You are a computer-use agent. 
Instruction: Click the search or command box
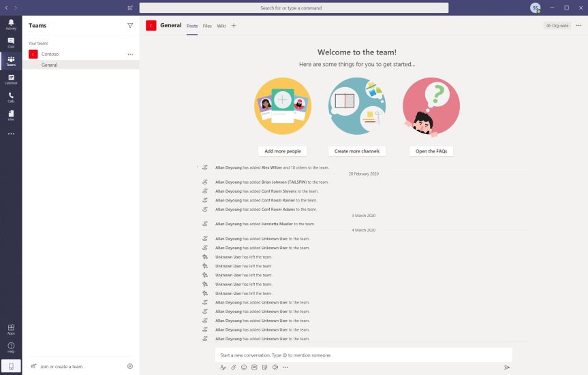294,8
